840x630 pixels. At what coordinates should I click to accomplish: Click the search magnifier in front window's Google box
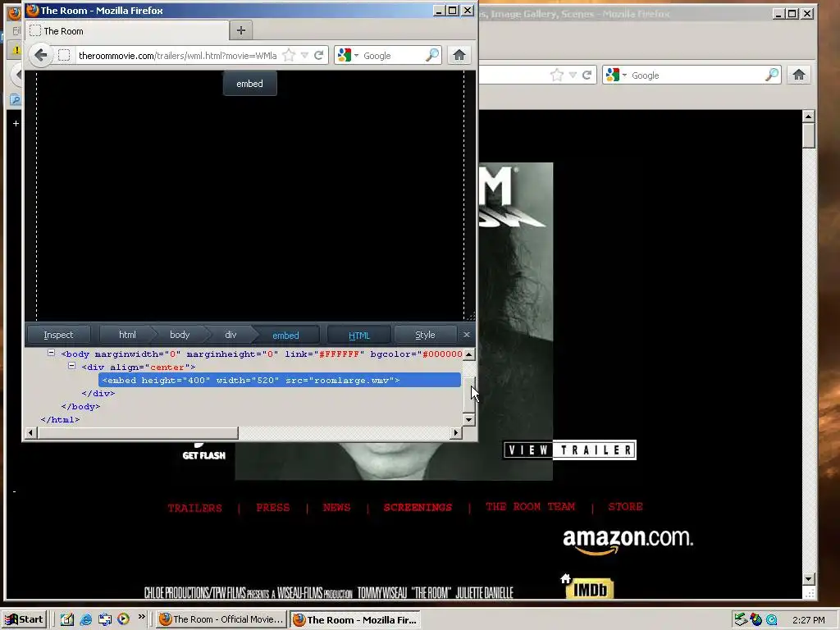pos(431,55)
